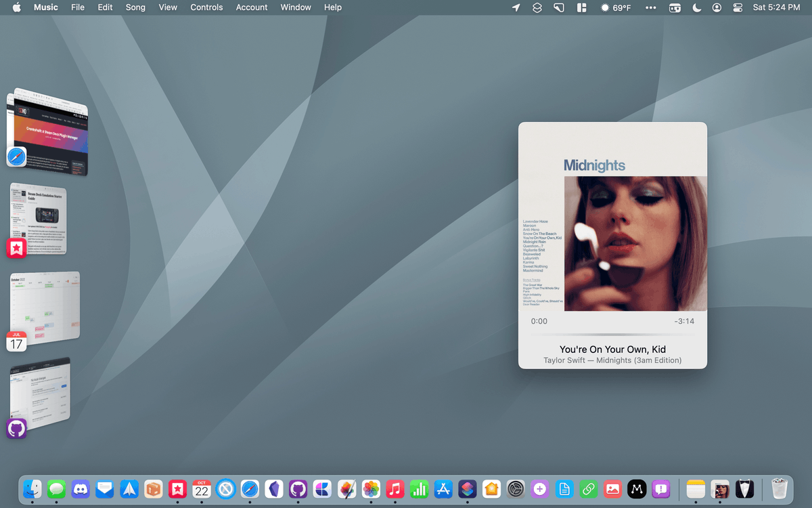The width and height of the screenshot is (812, 508).
Task: Open the View menu
Action: pyautogui.click(x=168, y=7)
